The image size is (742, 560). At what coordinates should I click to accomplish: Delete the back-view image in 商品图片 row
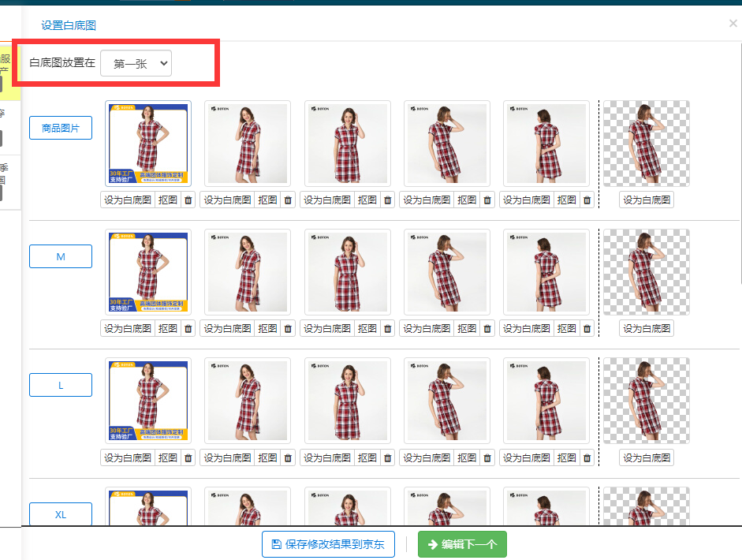[587, 200]
